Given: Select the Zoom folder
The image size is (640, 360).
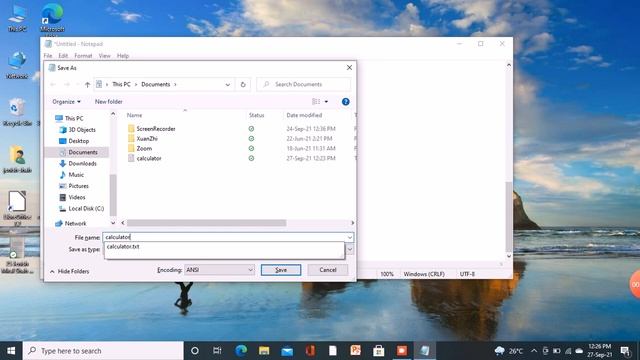Looking at the screenshot, I should tap(140, 148).
